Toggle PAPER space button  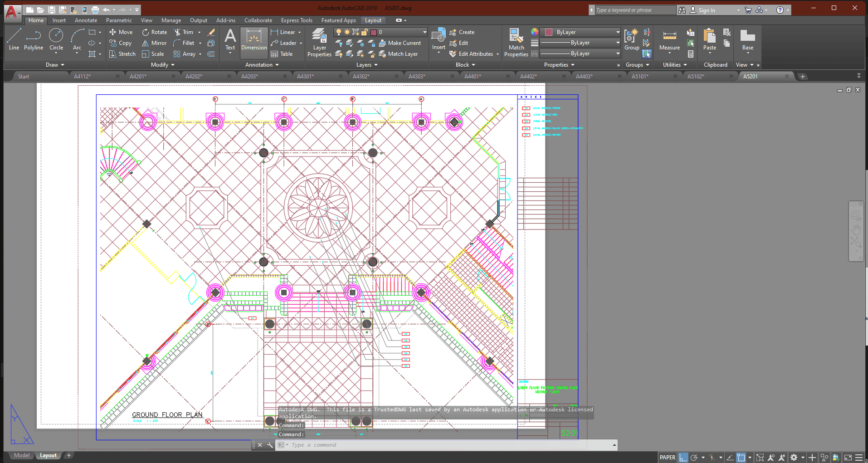click(667, 458)
